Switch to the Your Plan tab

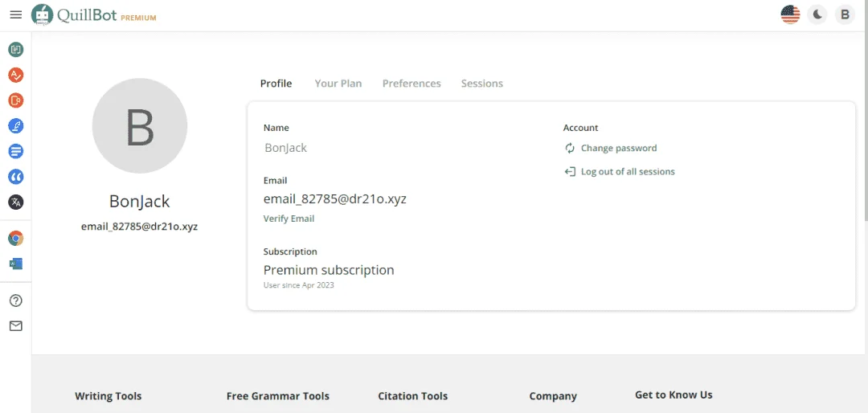point(338,84)
